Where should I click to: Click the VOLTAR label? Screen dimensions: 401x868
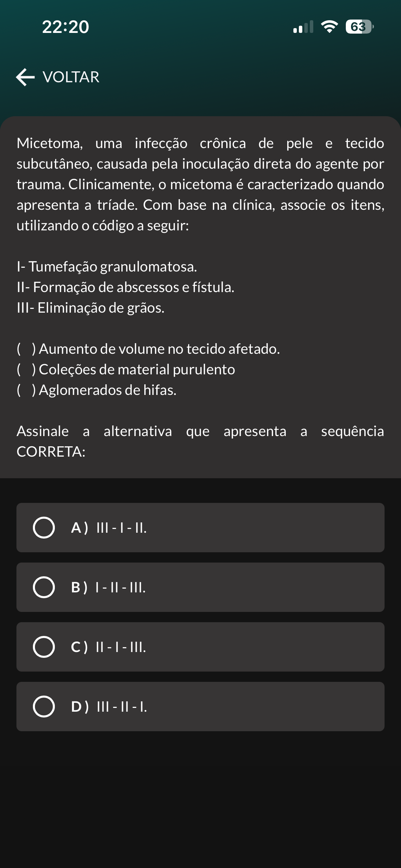click(71, 77)
